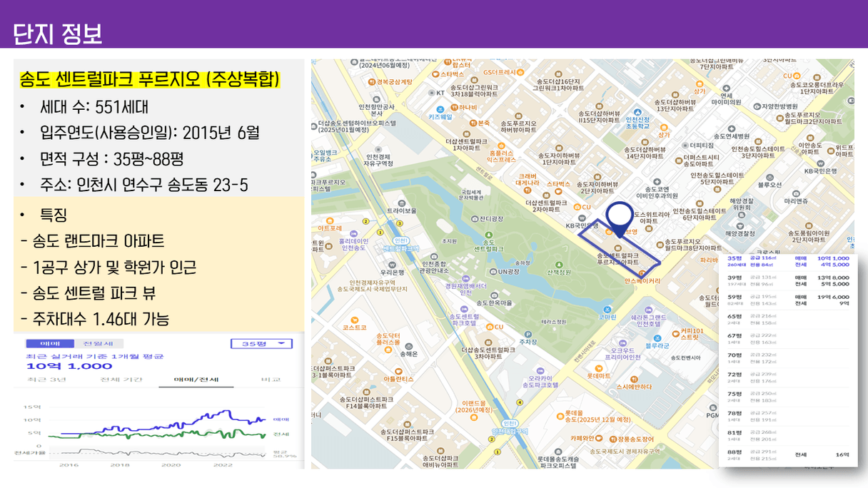Screen dimensions: 868x488
Task: Click the 주차장 parking P icon
Action: point(527,333)
